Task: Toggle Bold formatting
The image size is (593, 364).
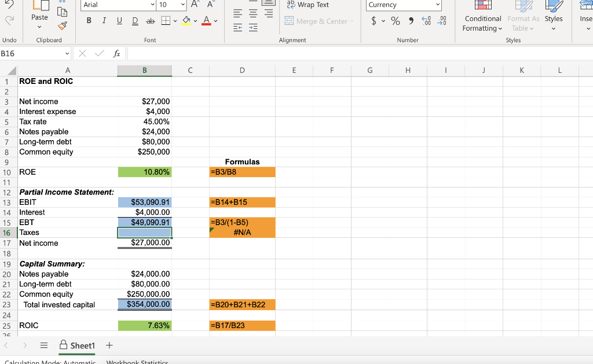Action: [x=88, y=20]
